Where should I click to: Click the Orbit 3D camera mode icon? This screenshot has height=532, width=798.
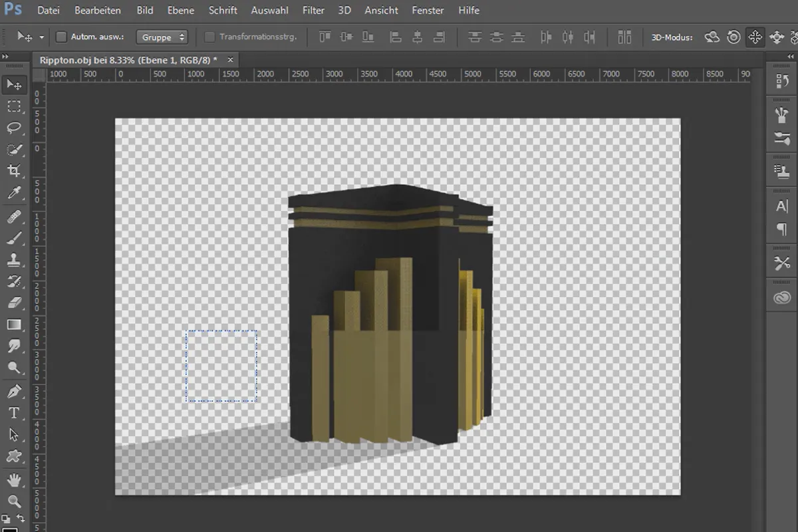coord(712,37)
